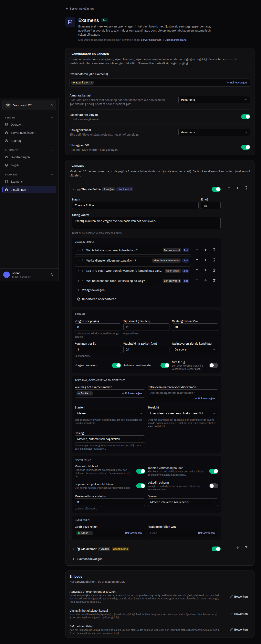261x644 pixels.
Task: Open Overzicht in the sidebar
Action: tap(29, 125)
